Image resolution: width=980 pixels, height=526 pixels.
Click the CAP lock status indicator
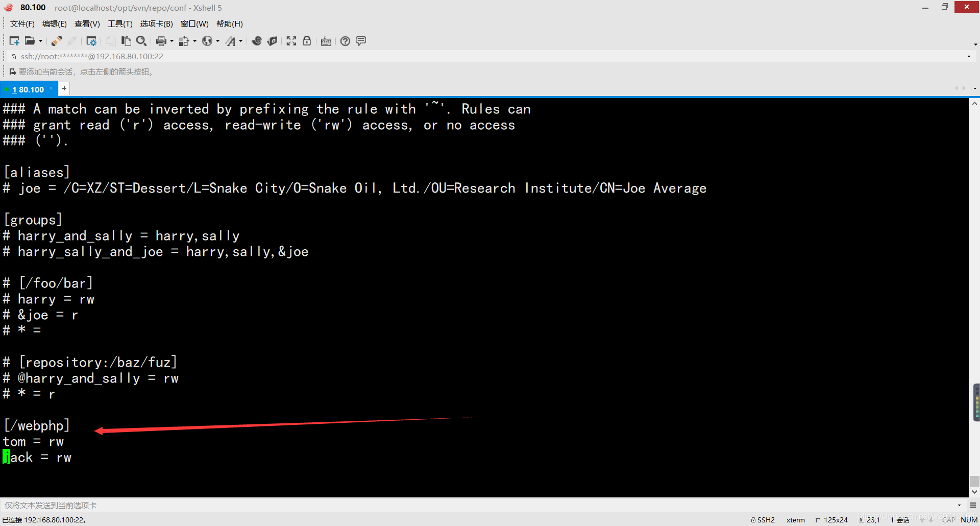(948, 520)
